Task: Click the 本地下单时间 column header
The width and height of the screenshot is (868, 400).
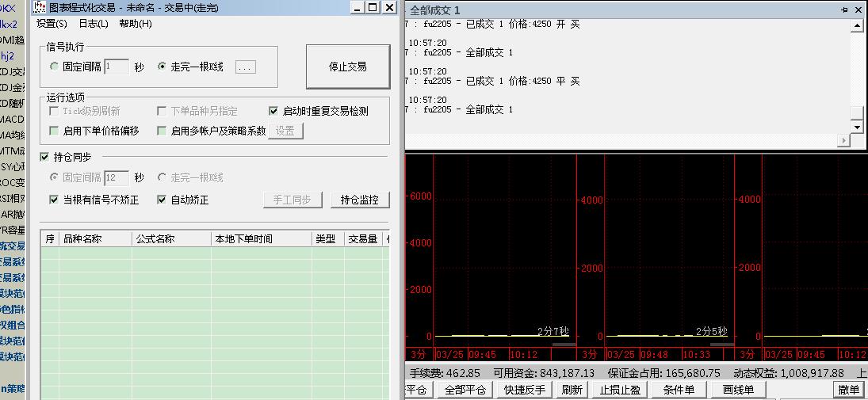Action: pos(262,239)
